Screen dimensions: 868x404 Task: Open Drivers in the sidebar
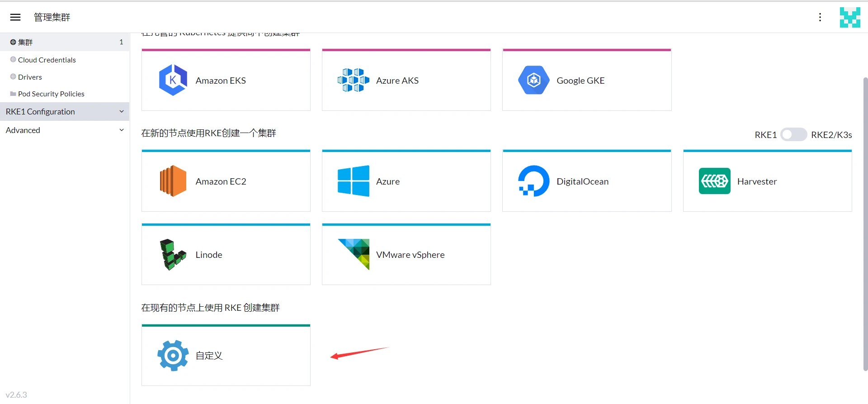[65, 77]
